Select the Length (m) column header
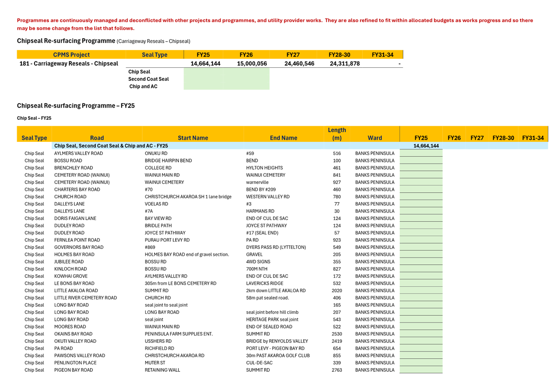The width and height of the screenshot is (554, 392). 337,134
